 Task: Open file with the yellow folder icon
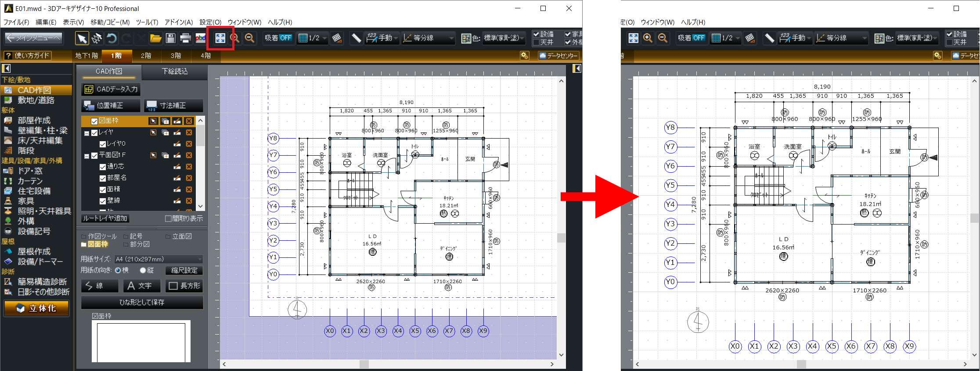(155, 39)
